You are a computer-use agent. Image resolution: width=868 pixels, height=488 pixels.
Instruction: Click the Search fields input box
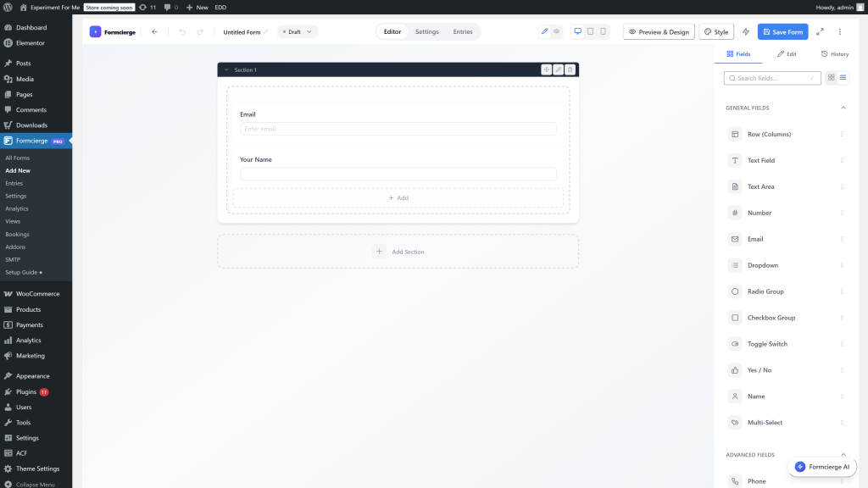[771, 78]
